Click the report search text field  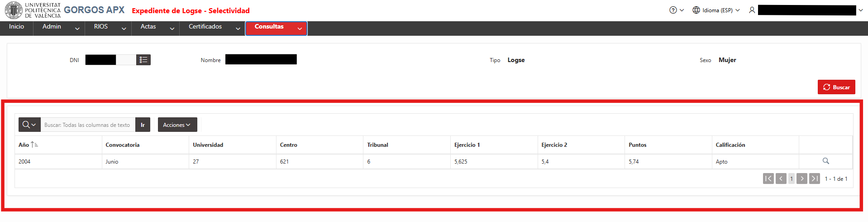click(x=88, y=125)
